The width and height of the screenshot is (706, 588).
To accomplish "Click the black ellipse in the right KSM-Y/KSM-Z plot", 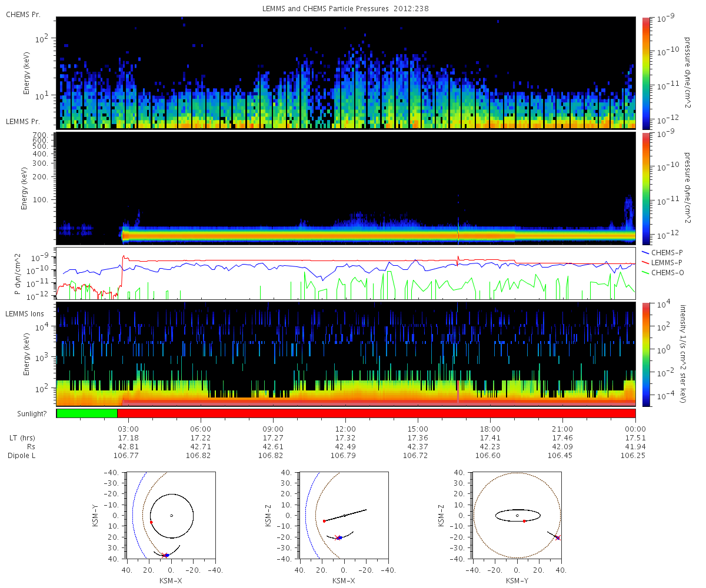I will [518, 516].
